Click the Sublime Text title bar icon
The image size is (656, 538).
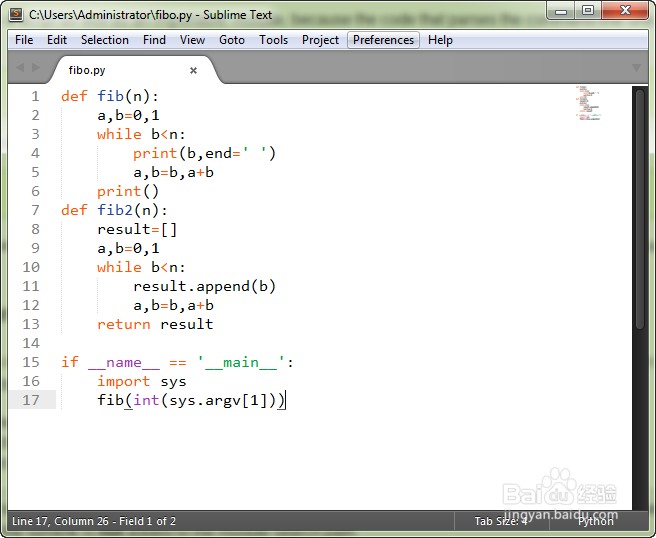(16, 14)
